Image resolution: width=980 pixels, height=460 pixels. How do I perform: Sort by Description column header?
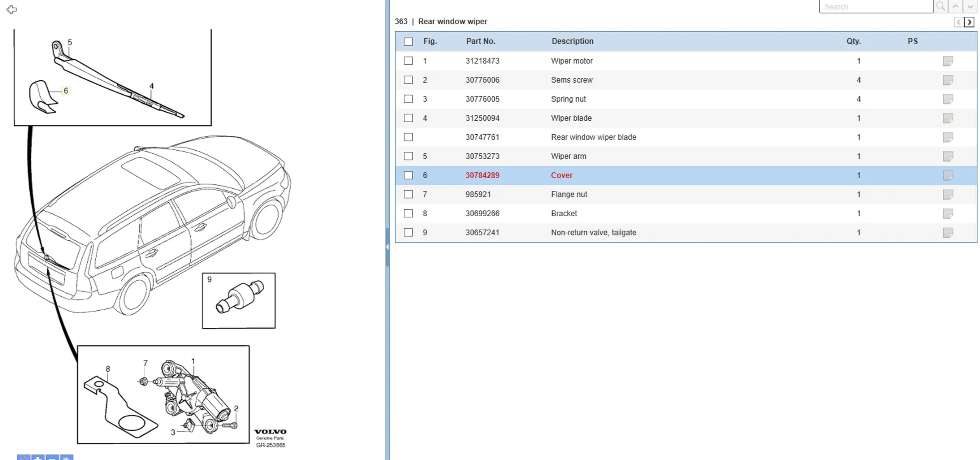[x=572, y=41]
